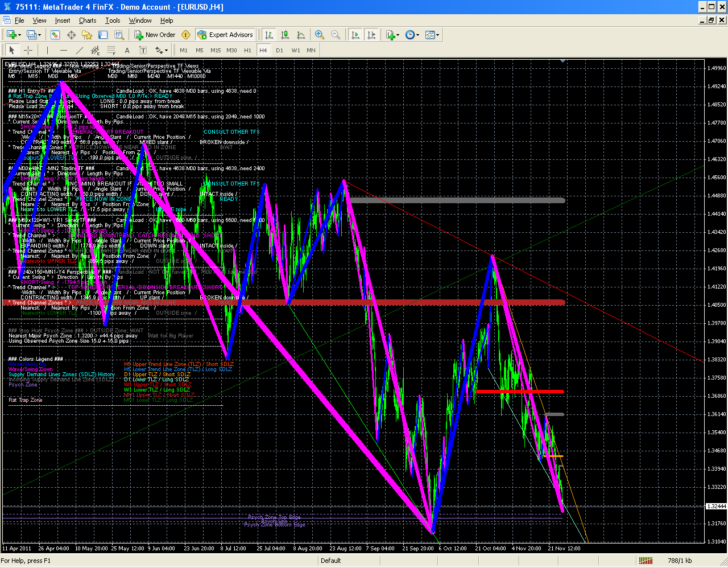Zoom in on the chart
Viewport: 728px width, 568px height.
coord(320,35)
